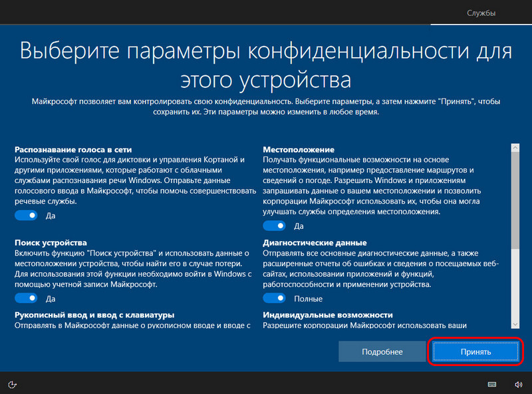The width and height of the screenshot is (532, 394).
Task: Click the scrollbar track below the thumb
Action: click(515, 285)
